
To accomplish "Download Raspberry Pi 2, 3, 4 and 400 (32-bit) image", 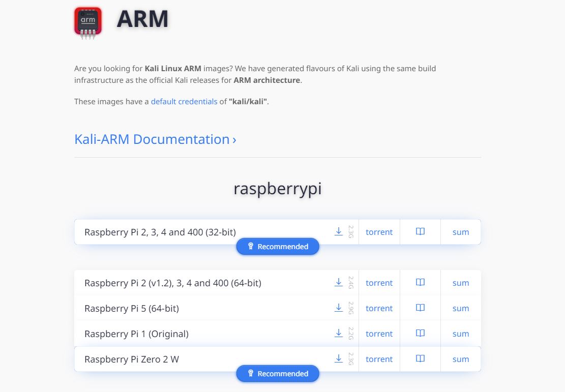I will pos(338,232).
